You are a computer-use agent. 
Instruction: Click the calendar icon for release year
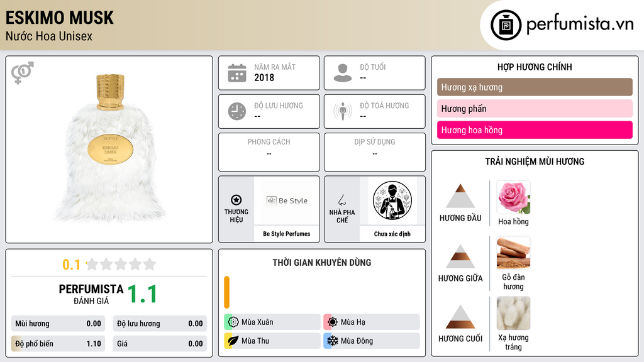click(x=237, y=73)
